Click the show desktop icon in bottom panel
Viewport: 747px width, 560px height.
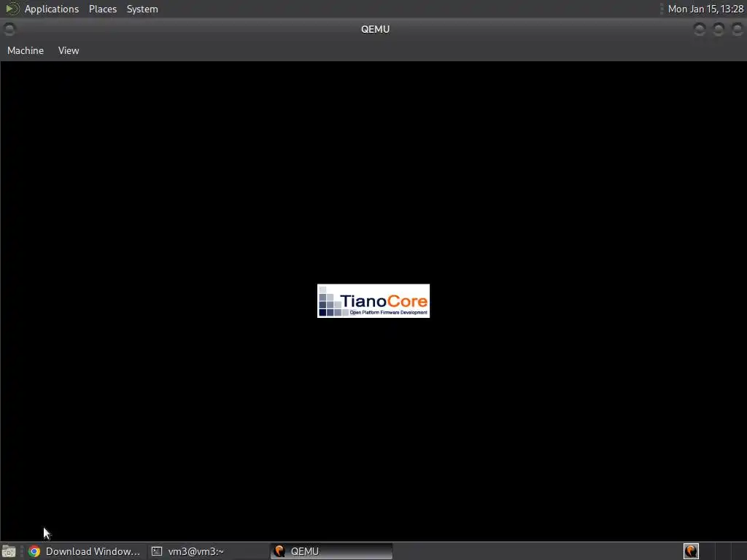[x=9, y=551]
